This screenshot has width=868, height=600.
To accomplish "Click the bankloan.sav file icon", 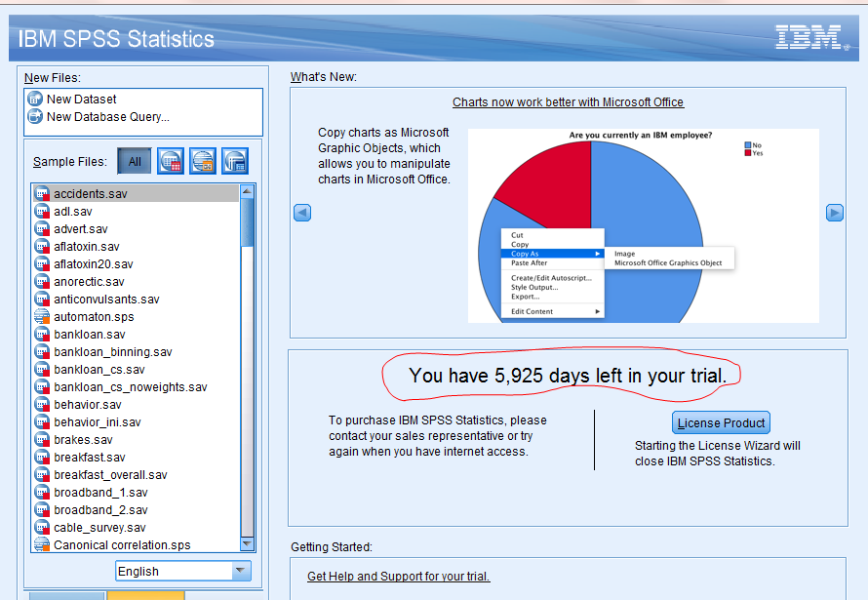I will pos(42,335).
